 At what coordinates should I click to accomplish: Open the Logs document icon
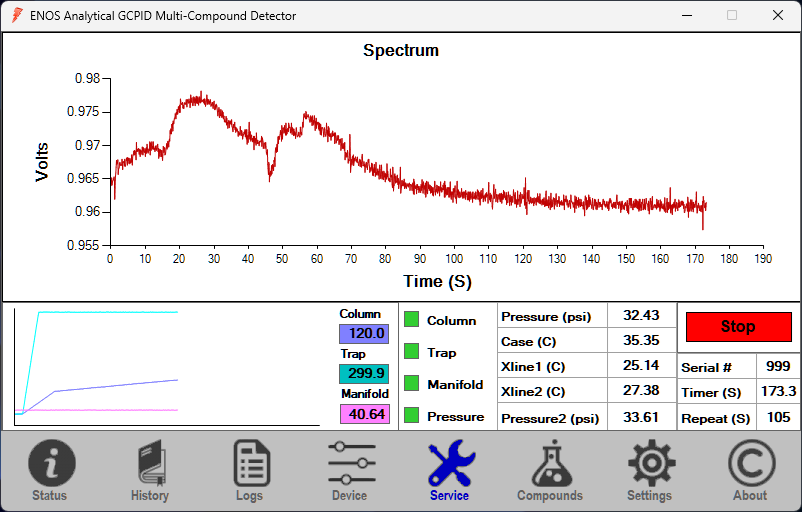(250, 465)
